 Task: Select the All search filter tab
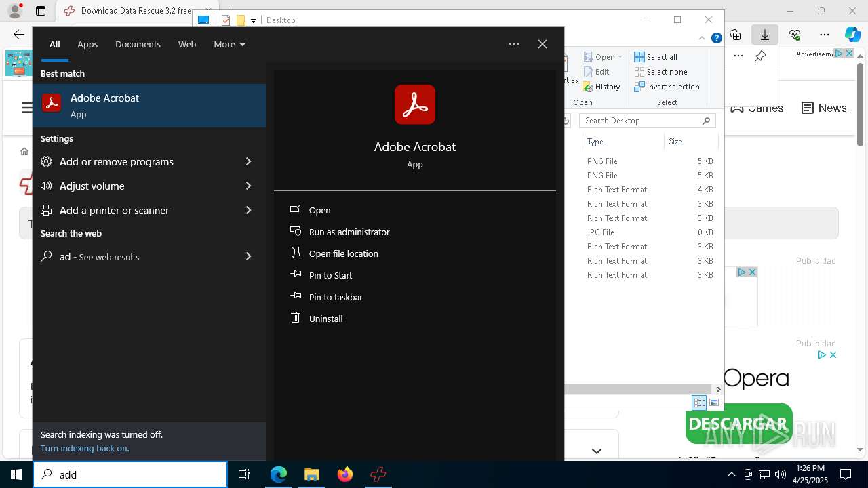click(55, 44)
